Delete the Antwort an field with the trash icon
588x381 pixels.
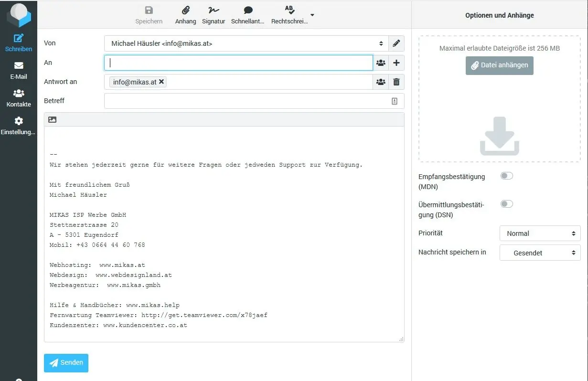pyautogui.click(x=396, y=82)
